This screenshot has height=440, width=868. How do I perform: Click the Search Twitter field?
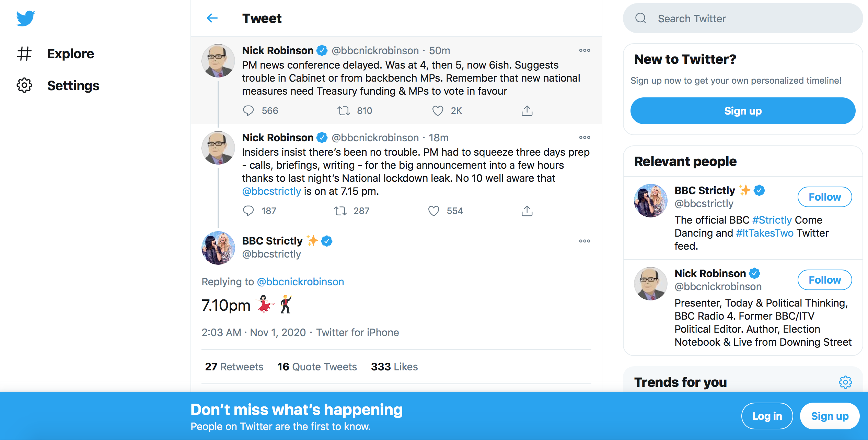[743, 19]
